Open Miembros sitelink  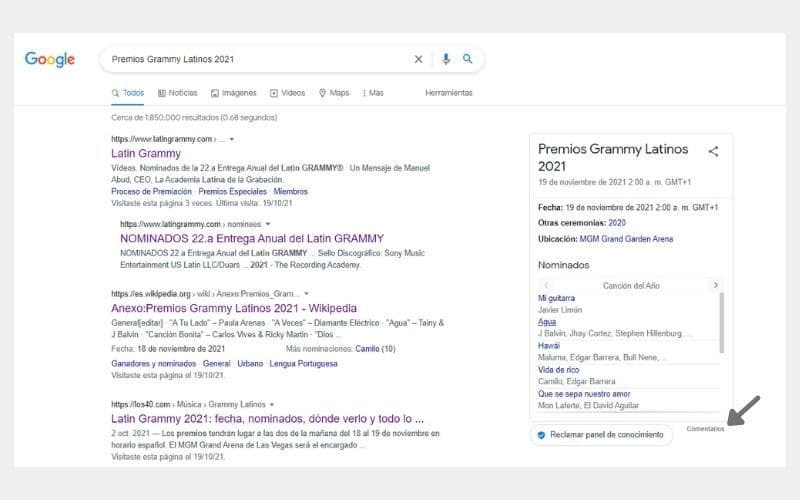point(290,192)
